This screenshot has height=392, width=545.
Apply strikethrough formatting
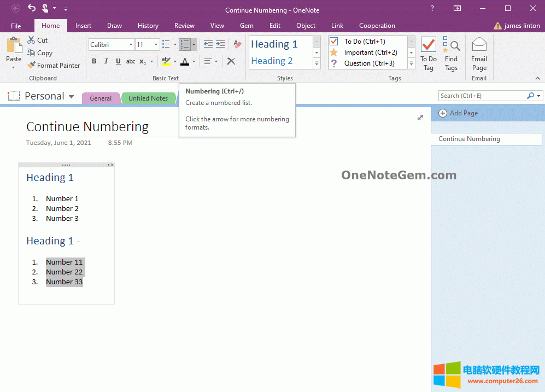(x=131, y=61)
